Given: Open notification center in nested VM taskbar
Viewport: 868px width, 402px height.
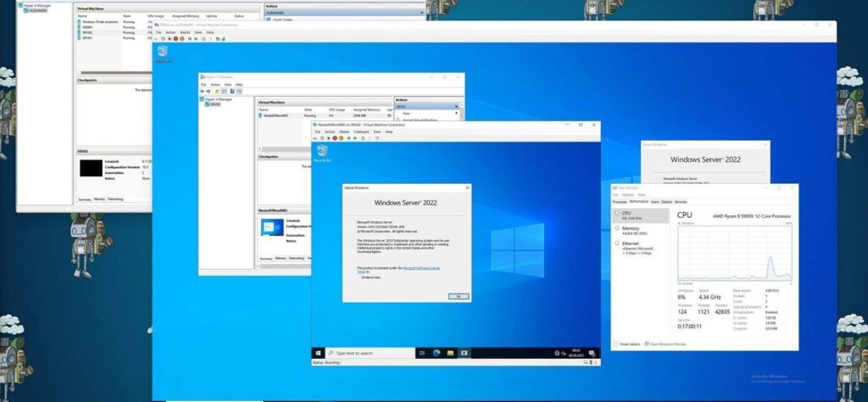Looking at the screenshot, I should click(x=591, y=354).
